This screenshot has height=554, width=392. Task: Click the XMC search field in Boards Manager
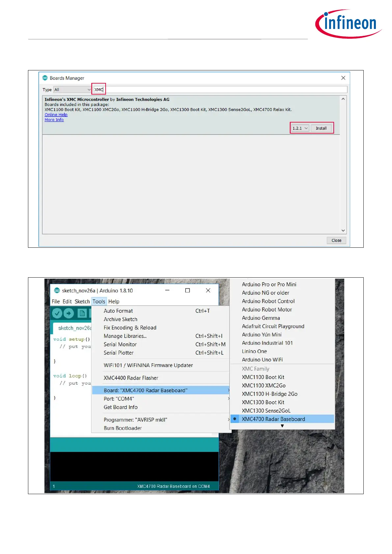click(x=220, y=89)
